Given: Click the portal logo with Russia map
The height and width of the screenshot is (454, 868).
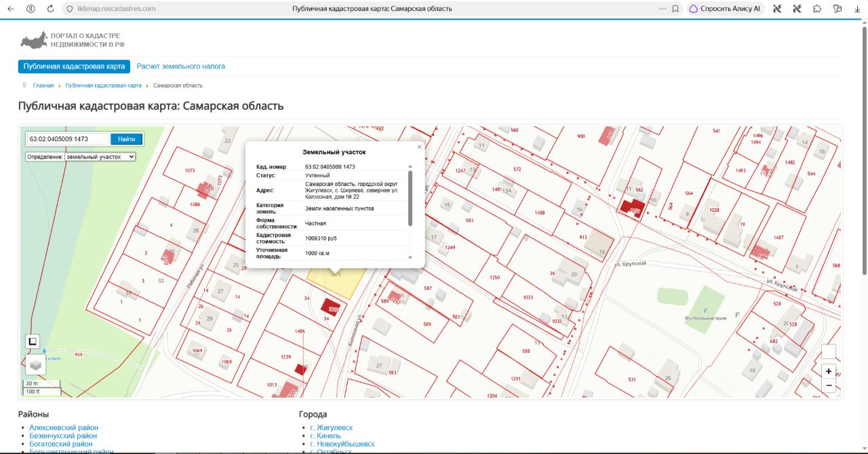Looking at the screenshot, I should click(x=73, y=40).
